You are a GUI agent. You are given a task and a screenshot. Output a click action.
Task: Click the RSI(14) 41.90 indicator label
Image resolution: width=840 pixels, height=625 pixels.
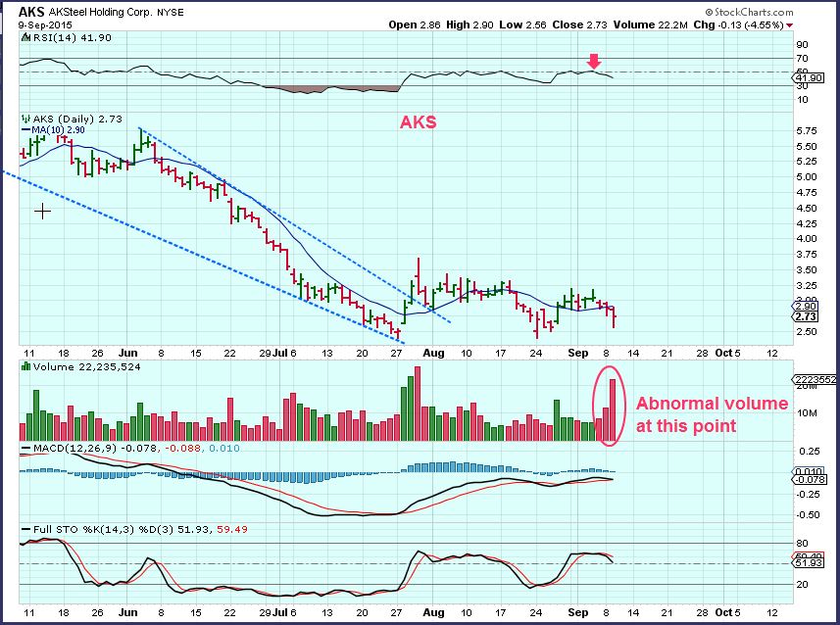73,37
